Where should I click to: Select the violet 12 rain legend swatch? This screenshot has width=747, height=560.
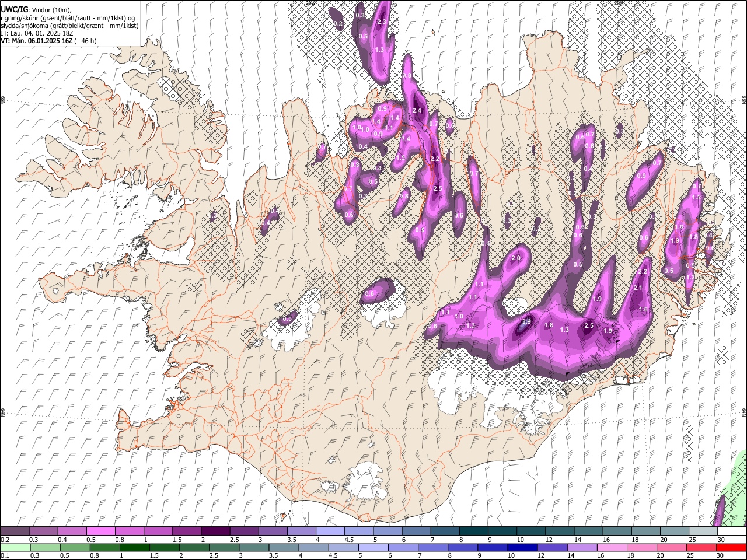point(552,547)
